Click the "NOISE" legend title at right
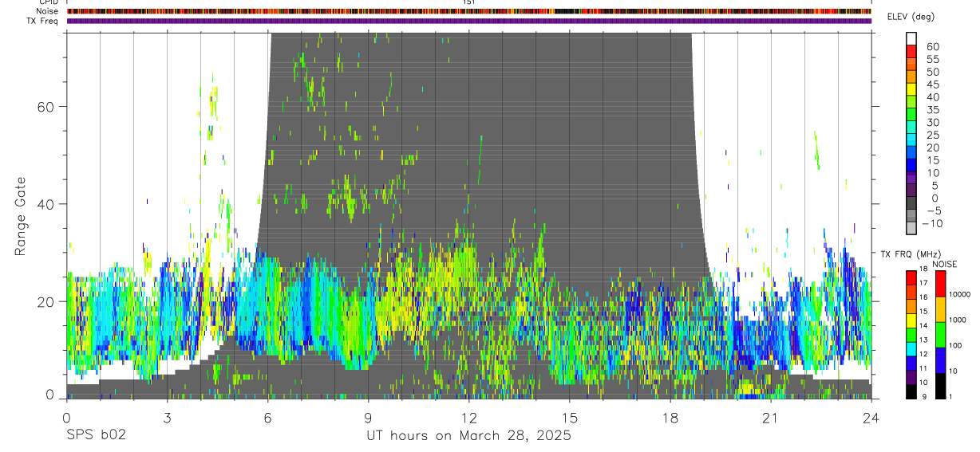 pos(945,265)
